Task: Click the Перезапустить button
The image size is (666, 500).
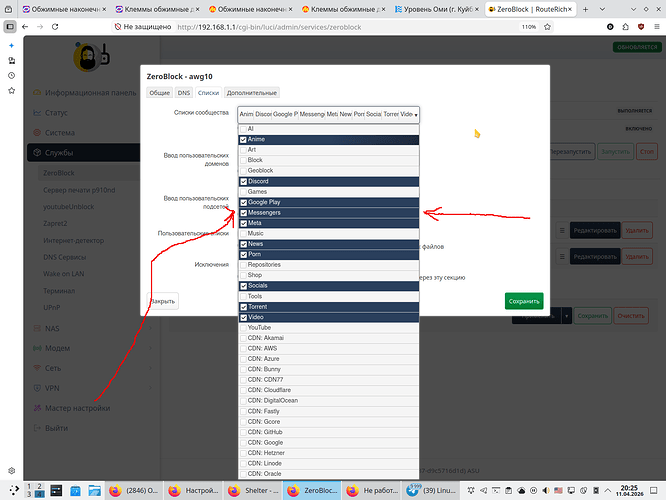Action: pos(571,152)
